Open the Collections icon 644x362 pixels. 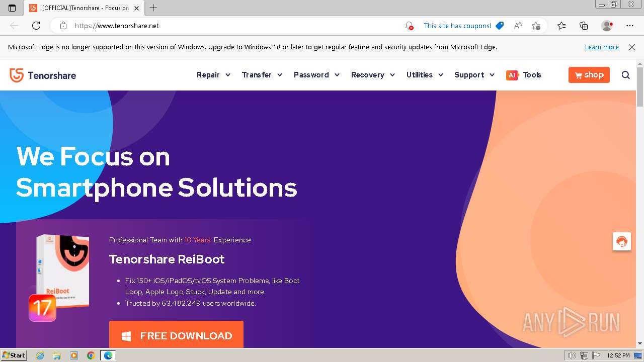(x=584, y=26)
